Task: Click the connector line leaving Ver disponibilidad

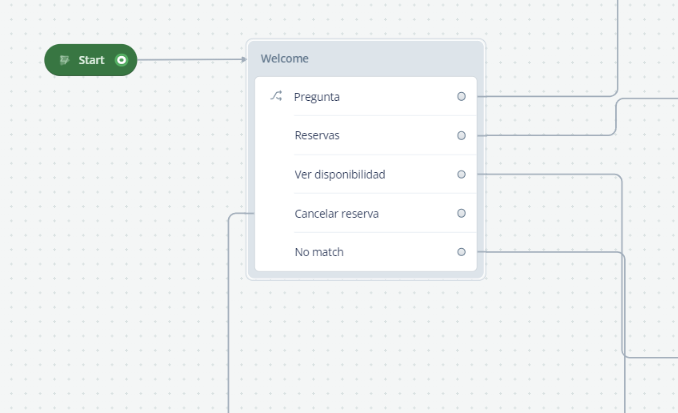Action: click(549, 174)
